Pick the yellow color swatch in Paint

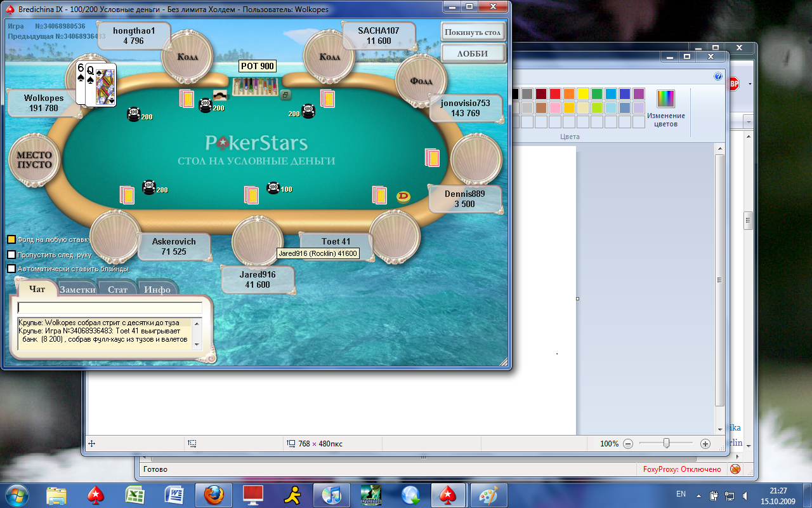click(x=583, y=94)
